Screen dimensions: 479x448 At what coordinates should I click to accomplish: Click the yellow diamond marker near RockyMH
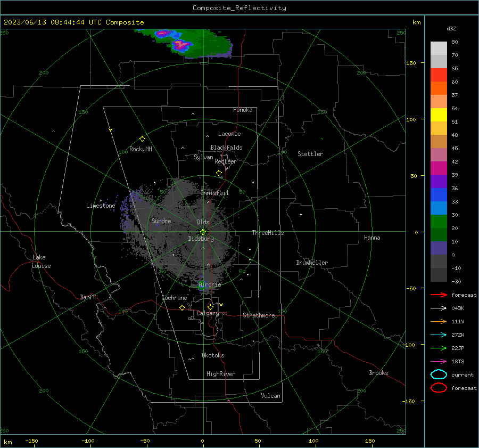142,139
